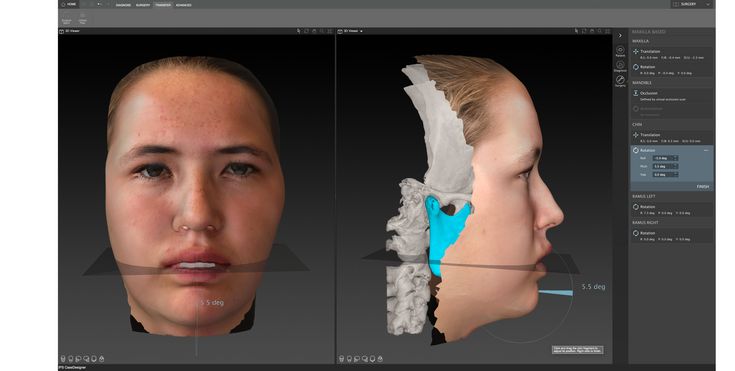This screenshot has height=371, width=735.
Task: Click the Roll value field
Action: pos(666,158)
